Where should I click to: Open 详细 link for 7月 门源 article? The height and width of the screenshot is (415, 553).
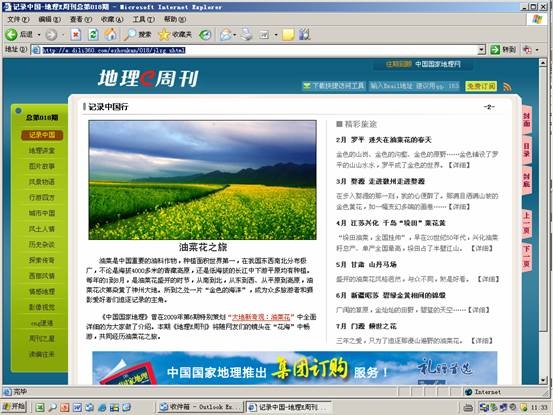tap(482, 341)
